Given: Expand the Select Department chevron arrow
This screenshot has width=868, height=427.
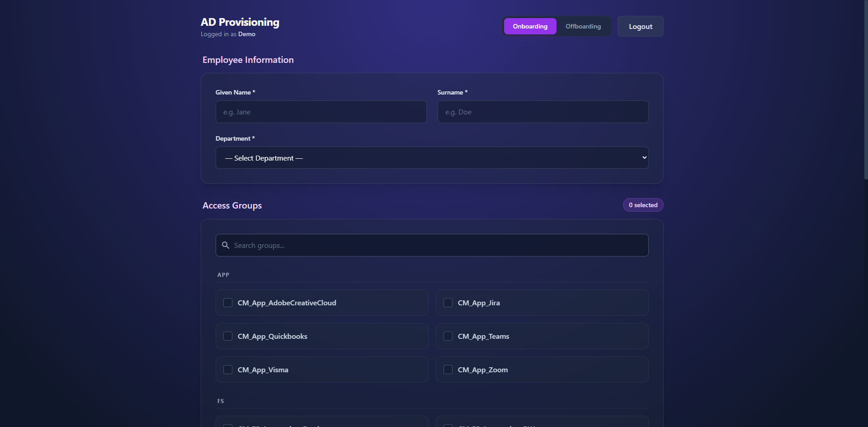Looking at the screenshot, I should (x=644, y=157).
